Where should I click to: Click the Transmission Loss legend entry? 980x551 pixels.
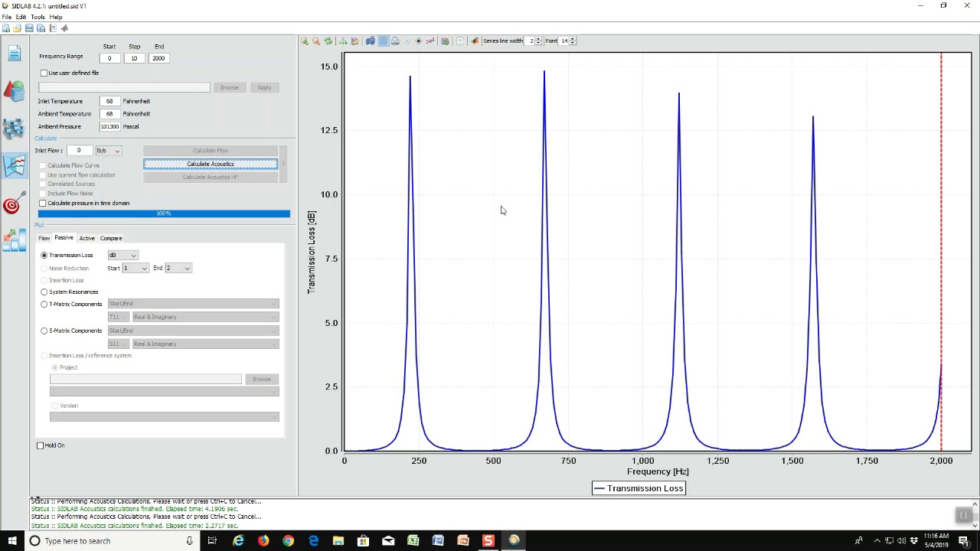[x=639, y=488]
